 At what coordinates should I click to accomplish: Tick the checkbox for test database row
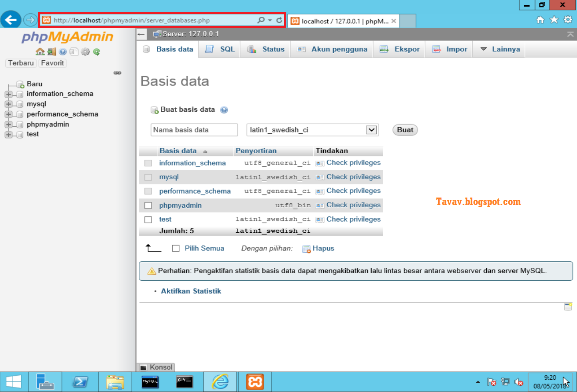tap(148, 220)
